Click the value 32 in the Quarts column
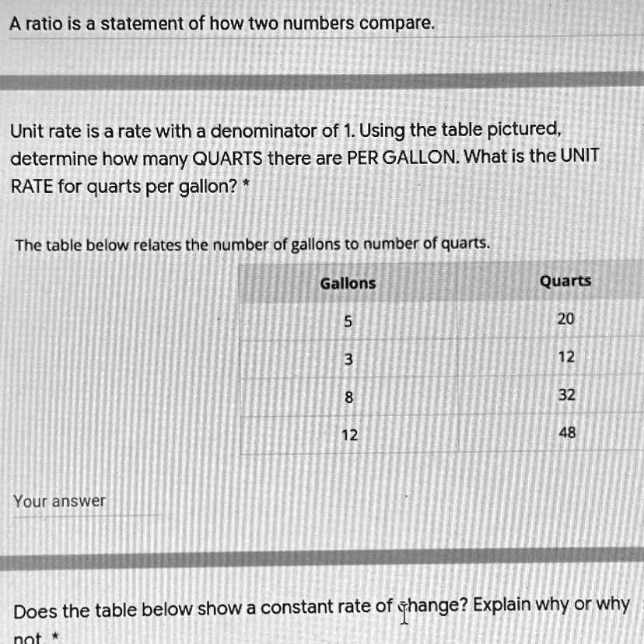Image resolution: width=644 pixels, height=644 pixels. 566,395
